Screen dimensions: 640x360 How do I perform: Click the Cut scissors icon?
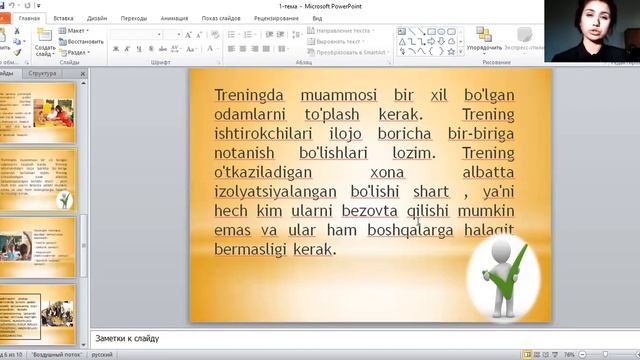coord(17,31)
